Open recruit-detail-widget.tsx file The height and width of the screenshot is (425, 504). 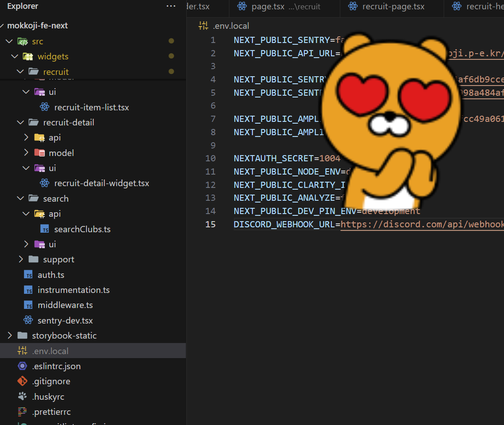[x=102, y=183]
